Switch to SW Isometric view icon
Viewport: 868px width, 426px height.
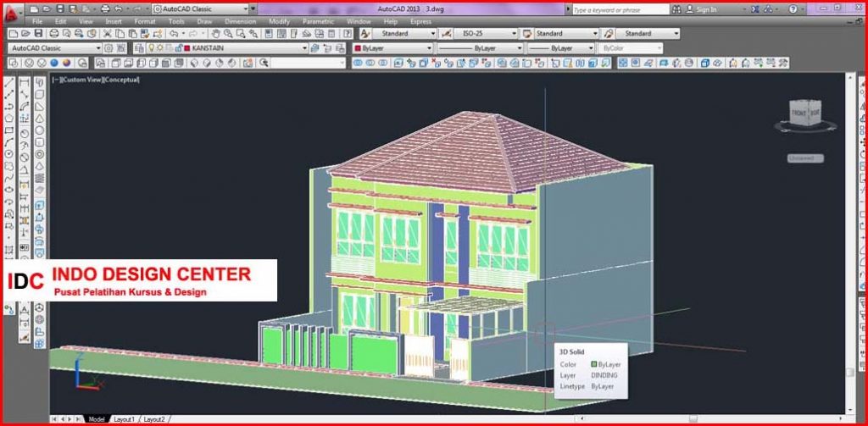[194, 63]
